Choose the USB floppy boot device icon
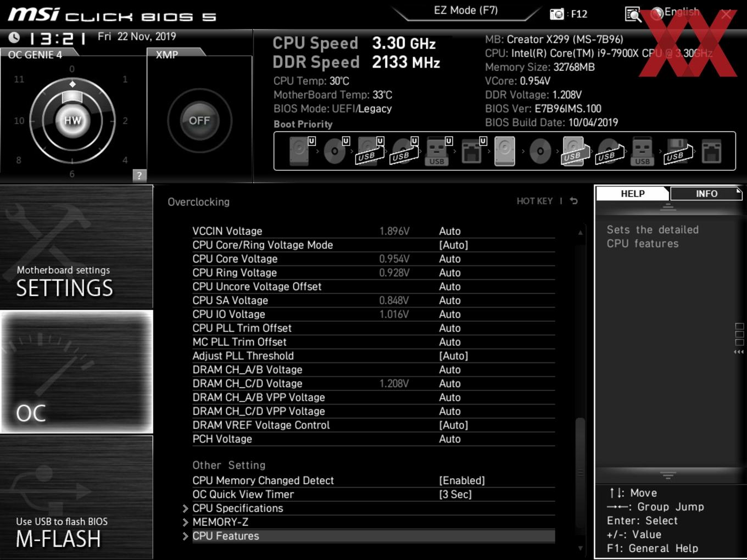 coord(678,151)
